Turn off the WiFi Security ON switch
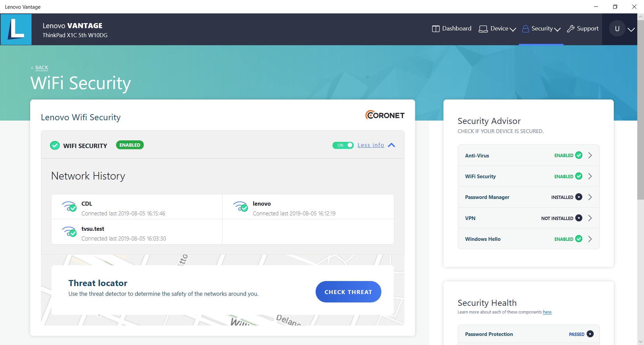Image resolution: width=644 pixels, height=345 pixels. pyautogui.click(x=343, y=145)
